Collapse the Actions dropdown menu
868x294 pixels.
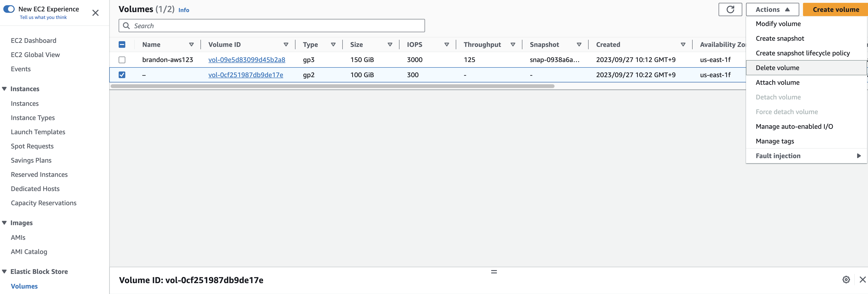(x=772, y=9)
